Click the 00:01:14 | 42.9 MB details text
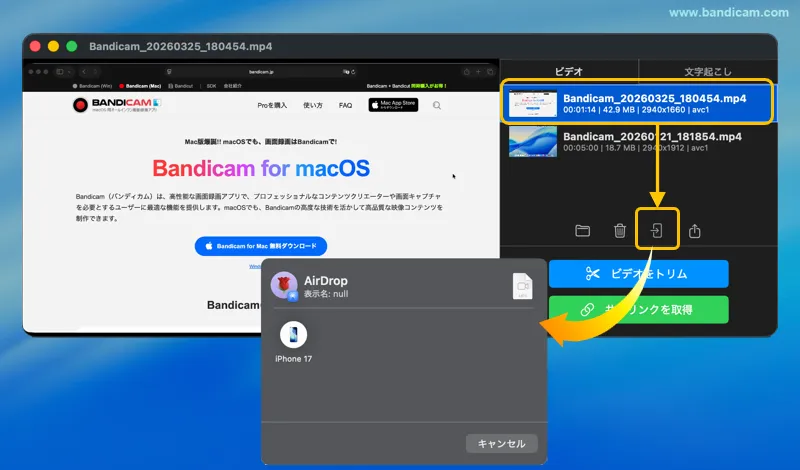The height and width of the screenshot is (470, 800). click(x=636, y=110)
